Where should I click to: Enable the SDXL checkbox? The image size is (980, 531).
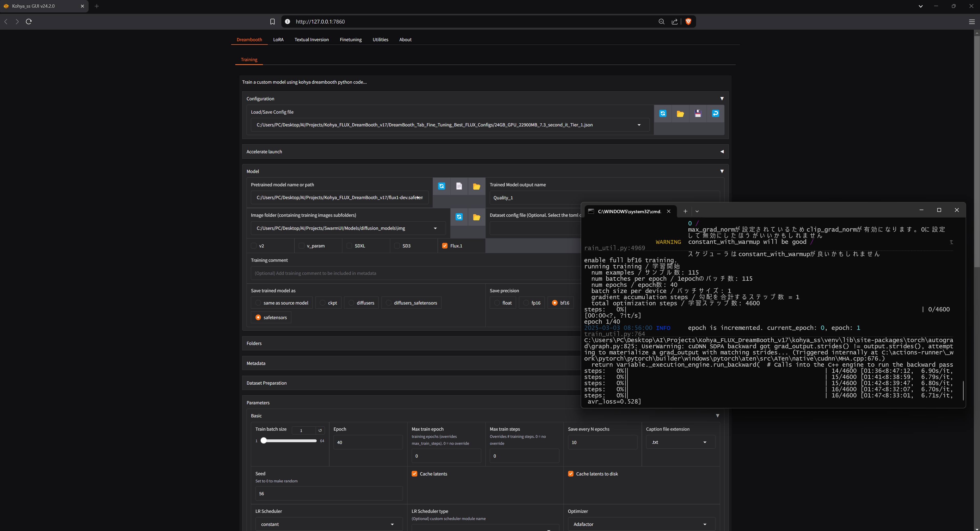click(x=349, y=246)
